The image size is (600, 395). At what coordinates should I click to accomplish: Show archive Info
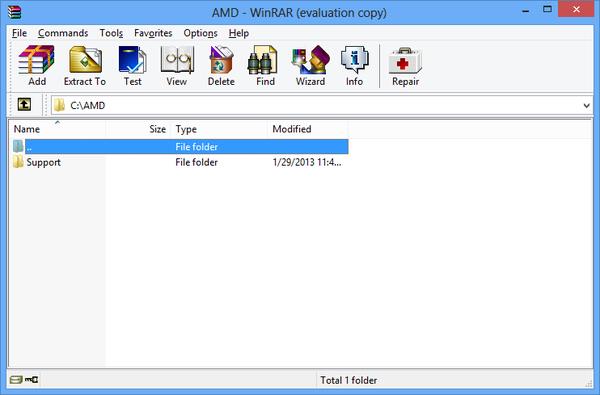354,66
